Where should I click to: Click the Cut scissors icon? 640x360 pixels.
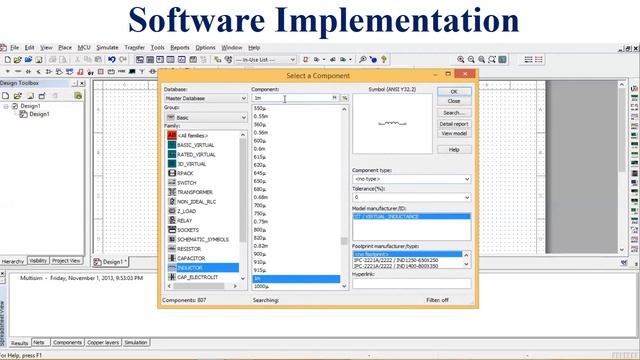pos(77,60)
